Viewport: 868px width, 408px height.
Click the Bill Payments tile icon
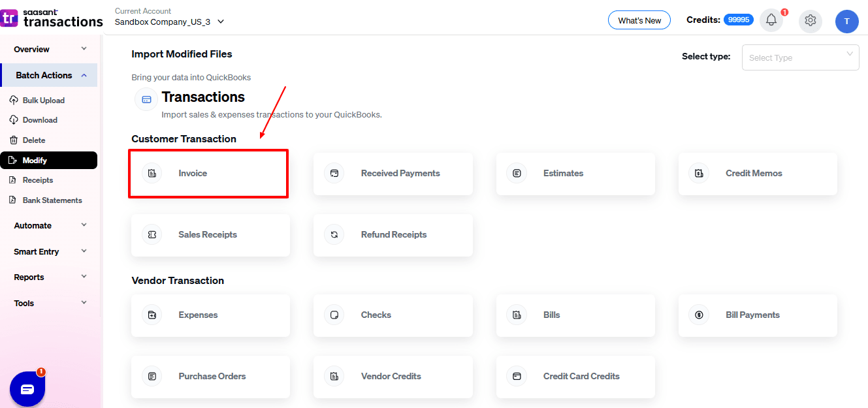coord(699,315)
